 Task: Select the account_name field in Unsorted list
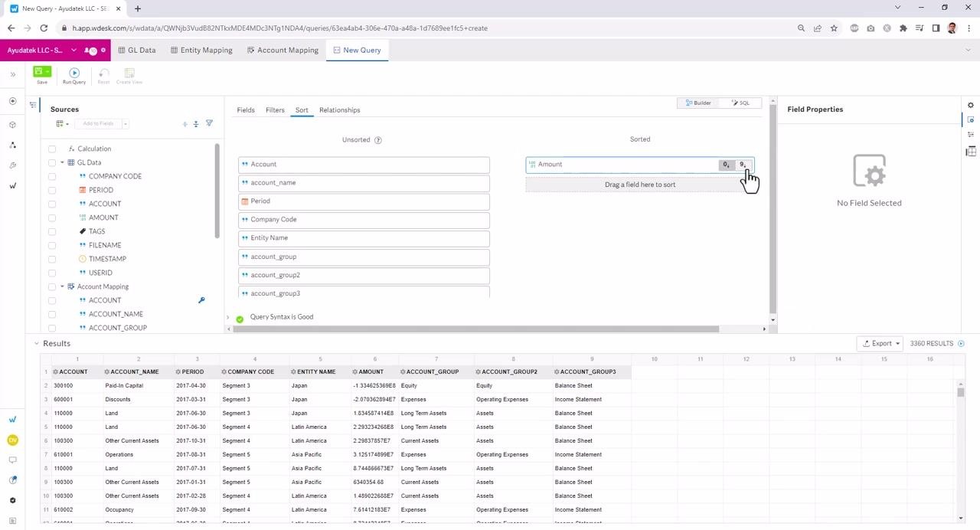[364, 183]
